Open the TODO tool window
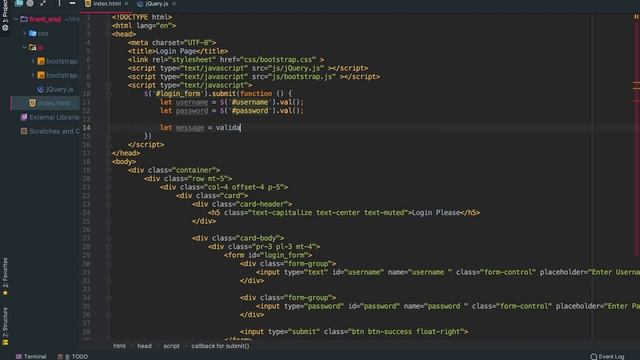 [x=73, y=356]
